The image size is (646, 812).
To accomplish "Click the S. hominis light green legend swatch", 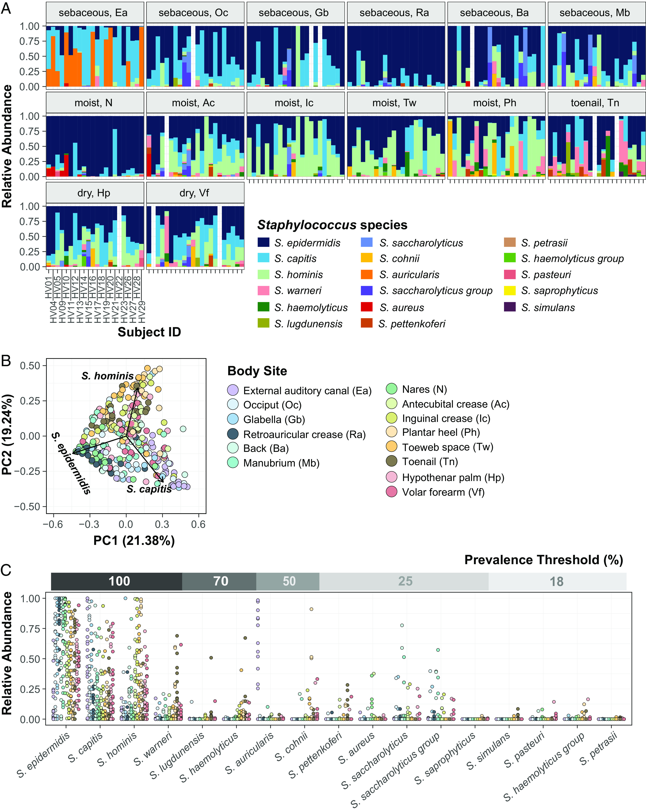I will tap(263, 274).
